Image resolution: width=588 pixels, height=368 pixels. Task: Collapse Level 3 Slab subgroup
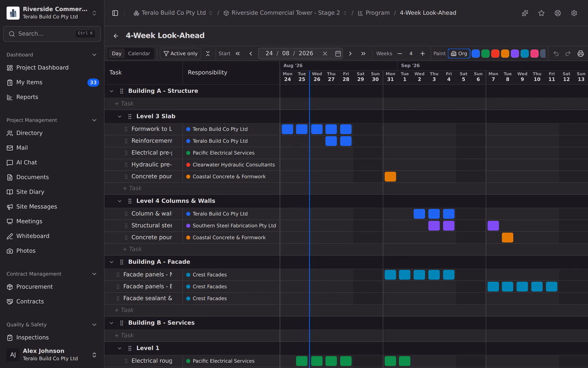tap(120, 117)
